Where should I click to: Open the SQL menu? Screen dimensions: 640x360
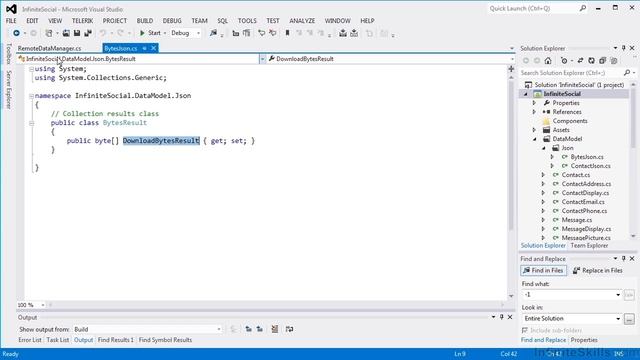(222, 20)
